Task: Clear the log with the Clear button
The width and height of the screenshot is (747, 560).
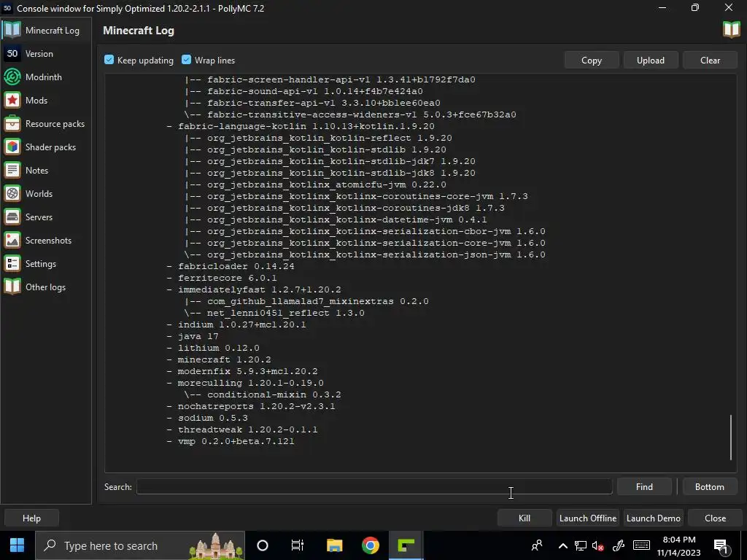Action: pyautogui.click(x=710, y=60)
